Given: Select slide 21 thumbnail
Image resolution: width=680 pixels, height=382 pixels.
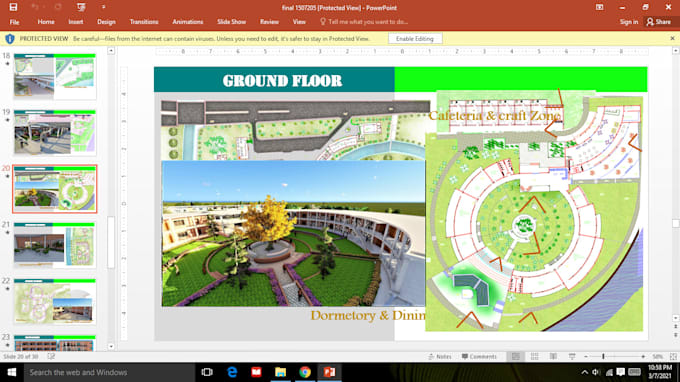Looking at the screenshot, I should click(x=55, y=245).
